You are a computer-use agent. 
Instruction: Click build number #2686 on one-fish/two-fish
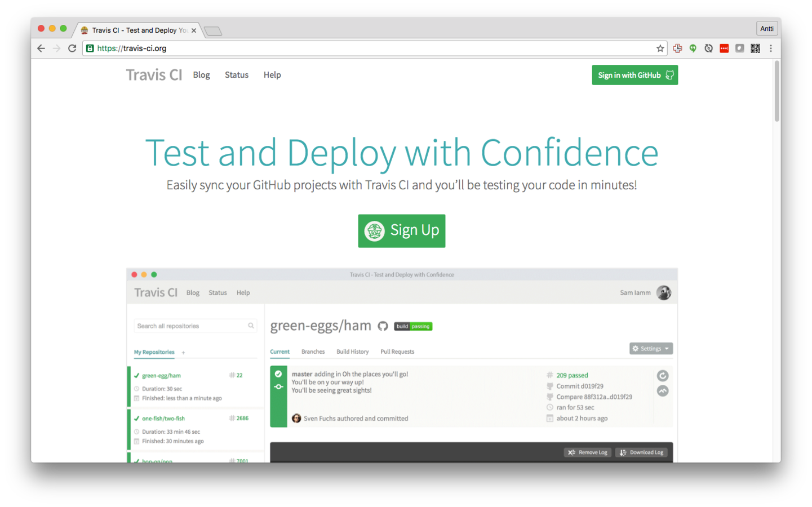click(239, 418)
